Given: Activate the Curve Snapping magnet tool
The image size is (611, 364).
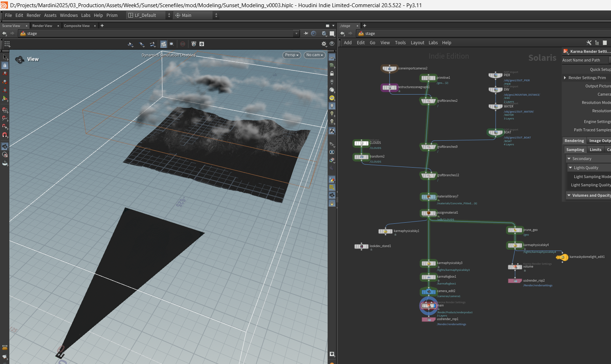Looking at the screenshot, I should (x=5, y=118).
